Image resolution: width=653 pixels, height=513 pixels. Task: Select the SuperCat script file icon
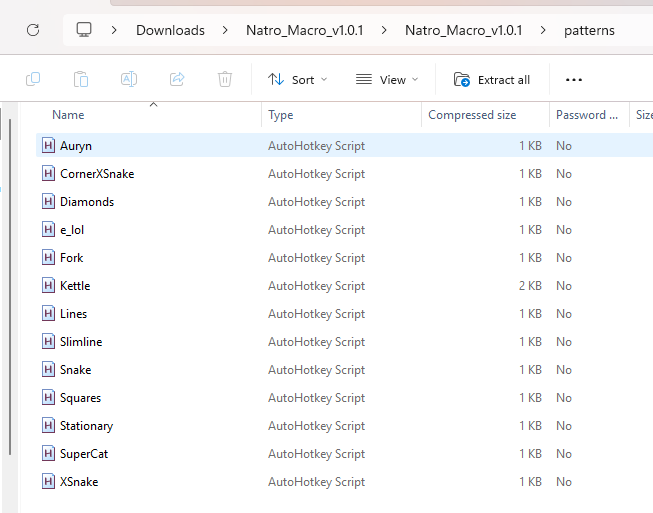[x=48, y=453]
